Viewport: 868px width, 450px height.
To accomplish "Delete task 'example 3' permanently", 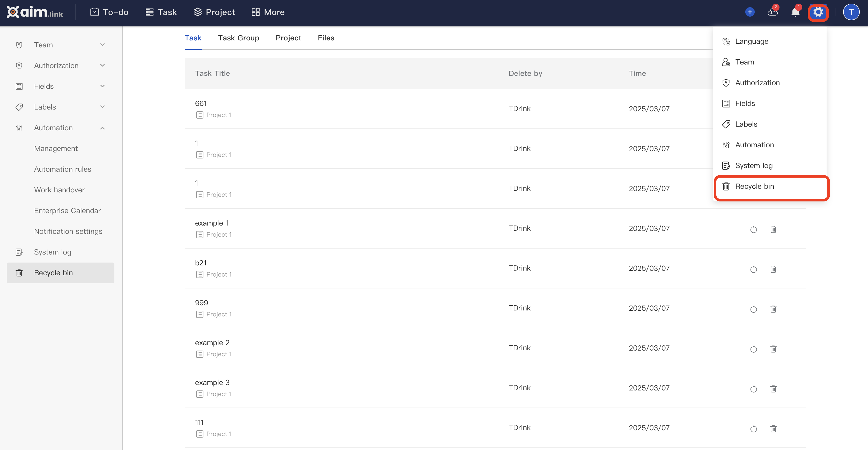I will (773, 389).
